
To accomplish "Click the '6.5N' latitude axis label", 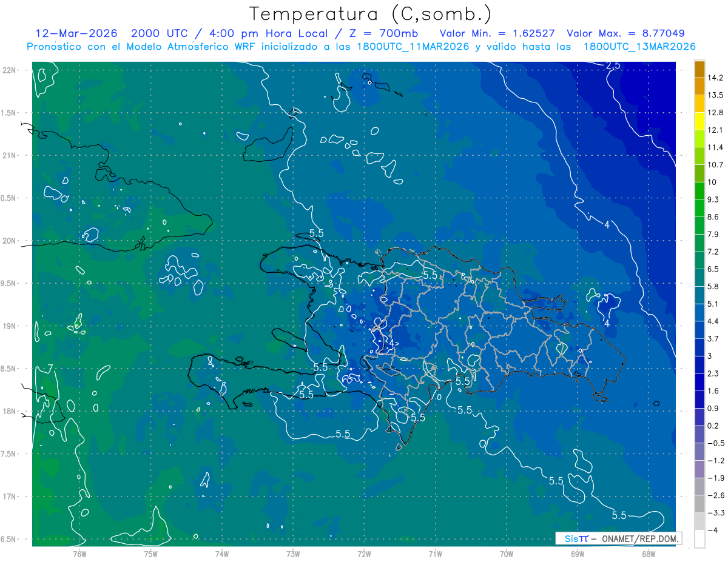I will click(8, 540).
